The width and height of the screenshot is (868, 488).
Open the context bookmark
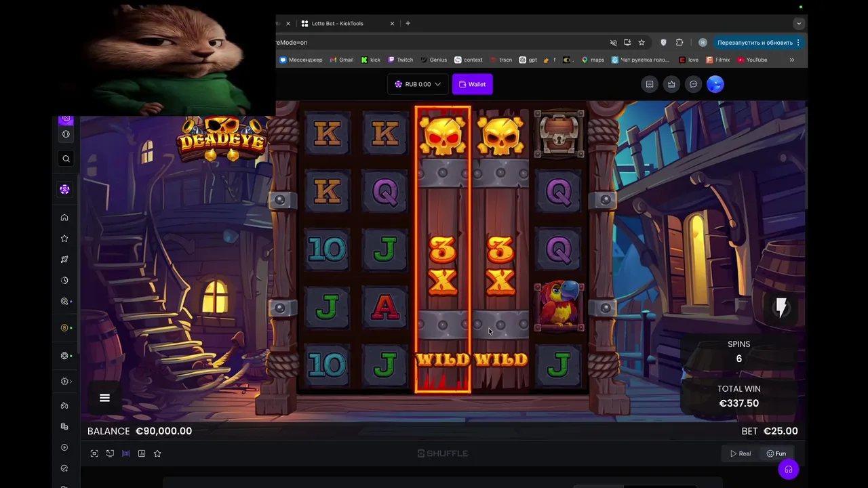pyautogui.click(x=469, y=60)
